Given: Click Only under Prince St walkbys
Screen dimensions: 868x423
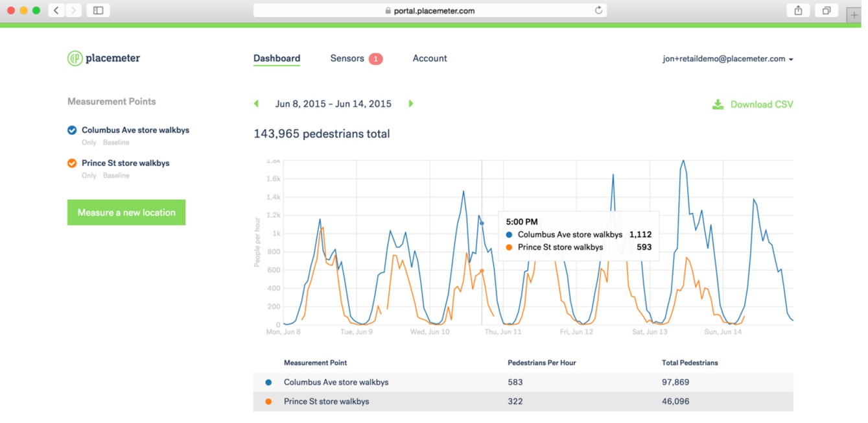Looking at the screenshot, I should pos(89,175).
